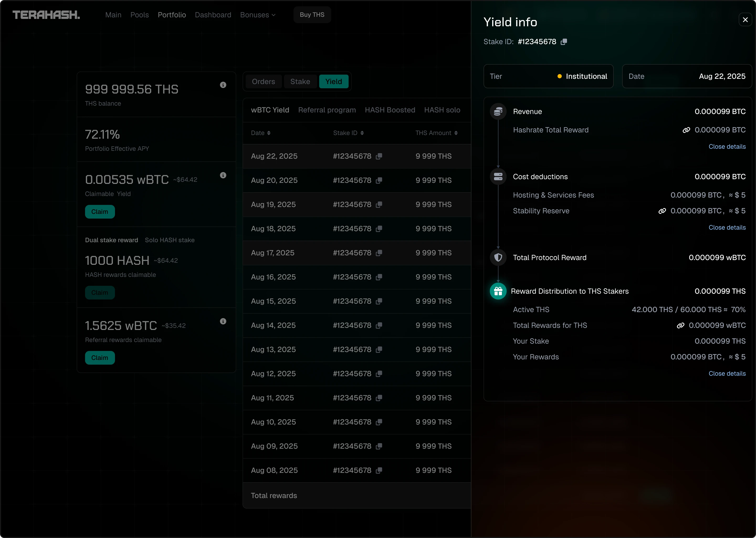This screenshot has height=538, width=756.
Task: Copy stake ID in Aug 10, 2025 row
Action: click(379, 422)
